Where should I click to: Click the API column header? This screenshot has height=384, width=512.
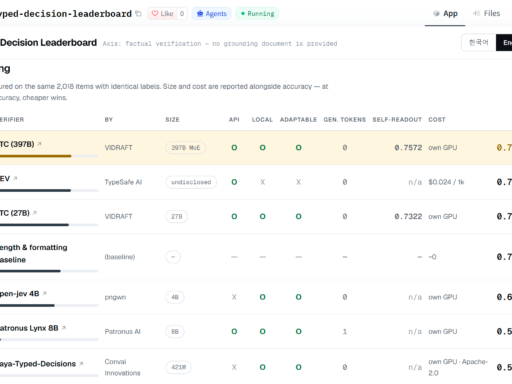[x=234, y=120]
